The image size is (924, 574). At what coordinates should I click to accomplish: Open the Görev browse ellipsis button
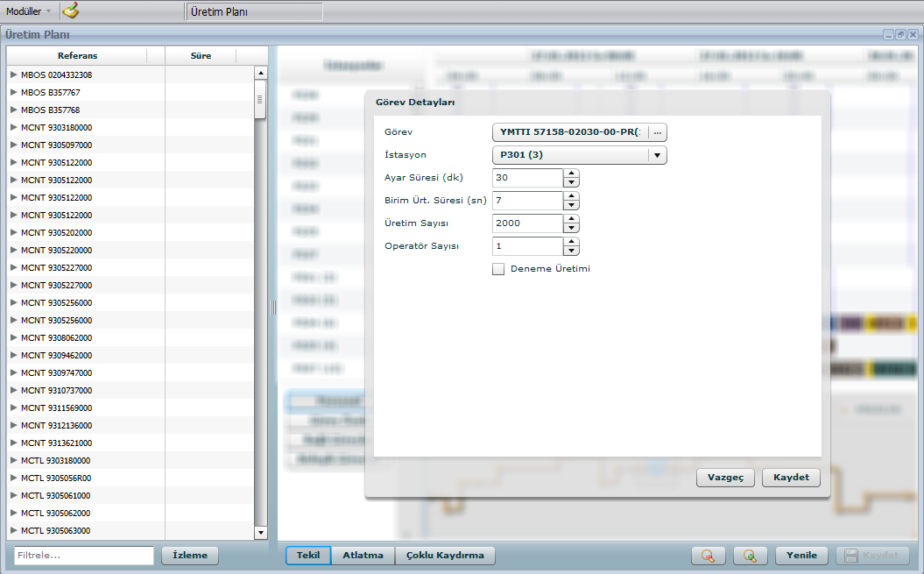point(658,132)
